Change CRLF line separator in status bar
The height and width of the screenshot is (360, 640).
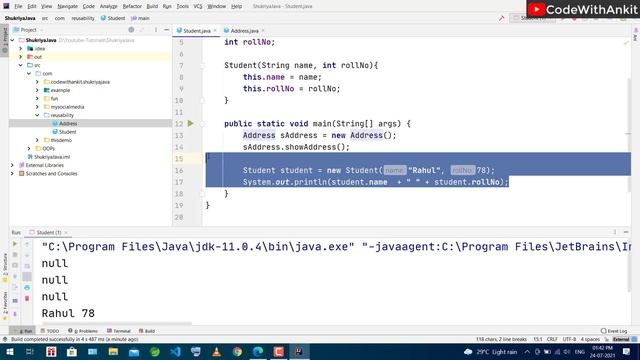[552, 339]
